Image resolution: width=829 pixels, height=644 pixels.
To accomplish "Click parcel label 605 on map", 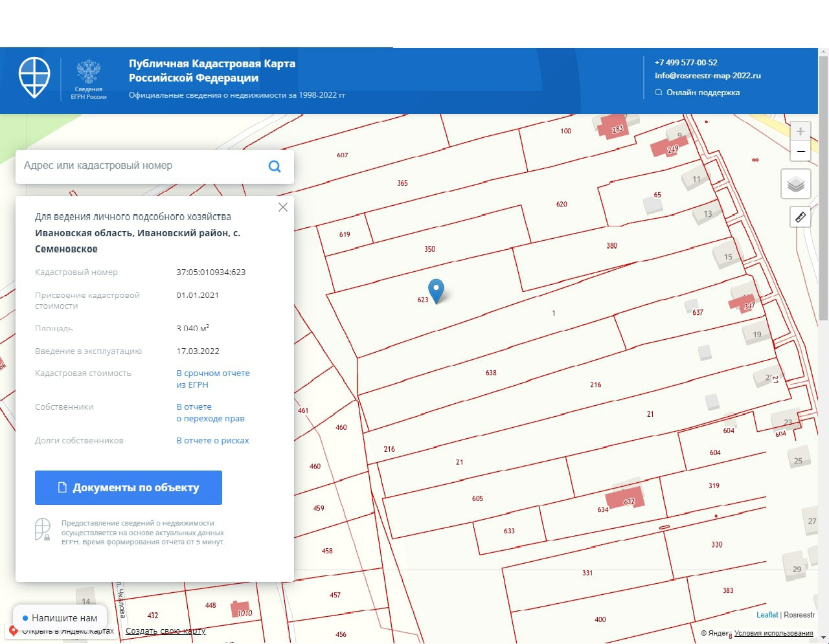I will [477, 498].
